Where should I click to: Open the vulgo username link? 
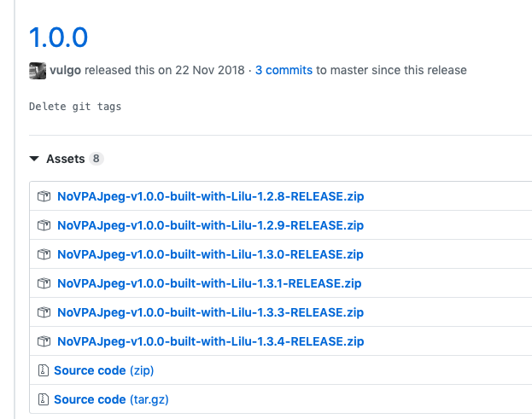coord(65,70)
